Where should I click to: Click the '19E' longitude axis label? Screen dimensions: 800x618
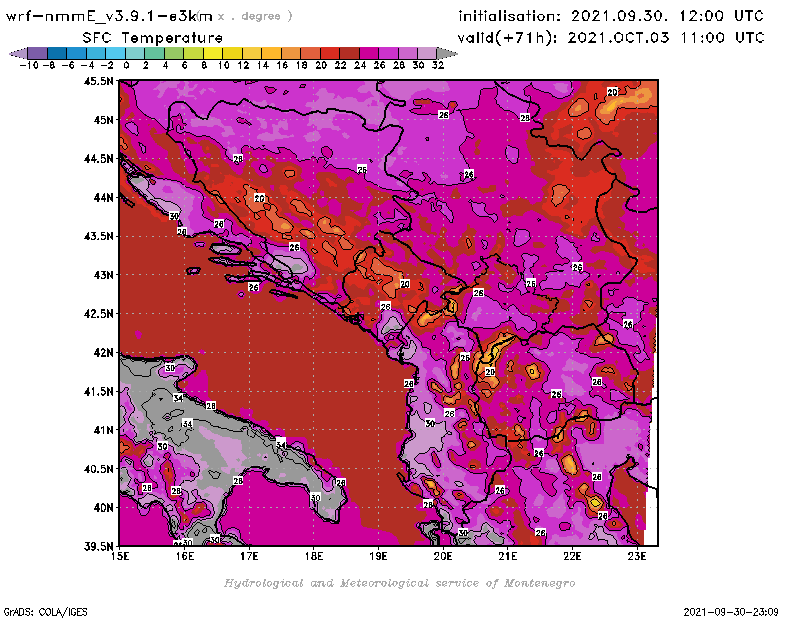pos(378,556)
